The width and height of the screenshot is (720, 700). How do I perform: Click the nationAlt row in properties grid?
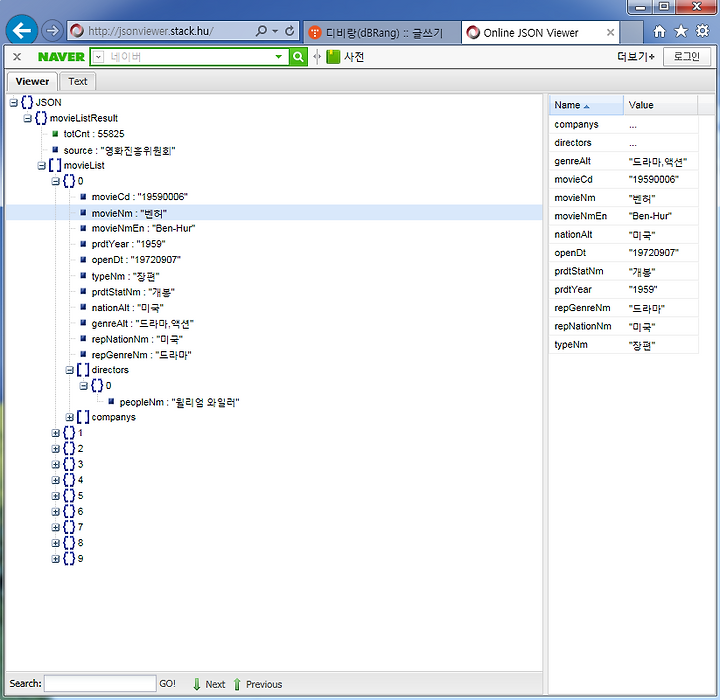pos(624,235)
